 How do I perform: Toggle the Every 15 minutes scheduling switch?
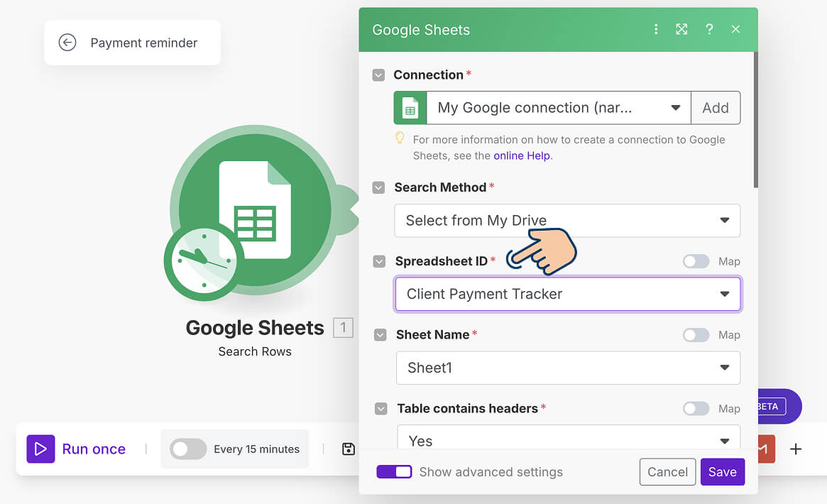188,449
